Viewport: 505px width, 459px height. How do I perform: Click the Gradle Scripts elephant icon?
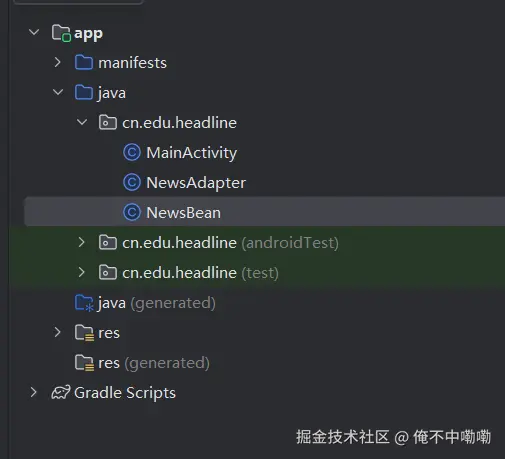pyautogui.click(x=61, y=392)
